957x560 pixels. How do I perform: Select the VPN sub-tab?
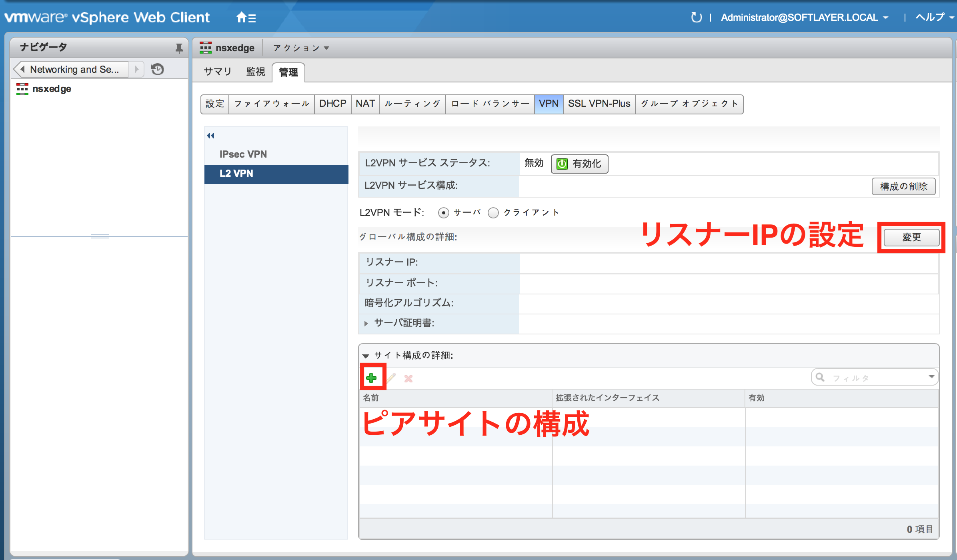coord(549,104)
